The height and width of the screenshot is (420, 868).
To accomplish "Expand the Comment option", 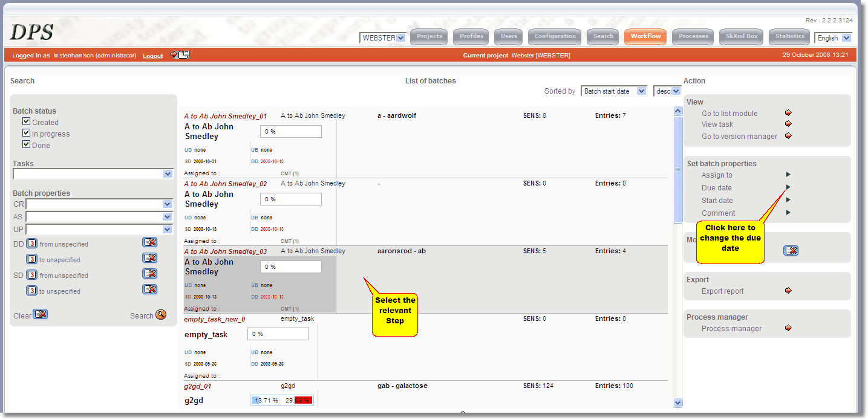I will 788,213.
